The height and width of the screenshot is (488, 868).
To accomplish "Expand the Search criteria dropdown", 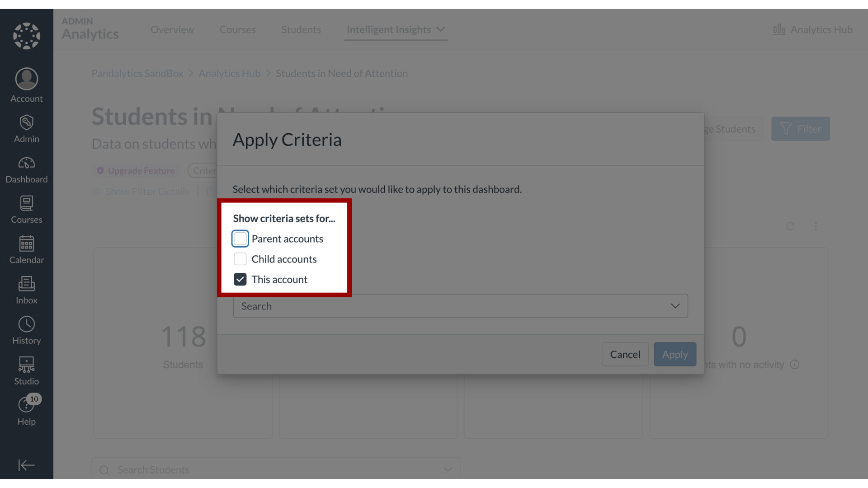I will pyautogui.click(x=675, y=305).
